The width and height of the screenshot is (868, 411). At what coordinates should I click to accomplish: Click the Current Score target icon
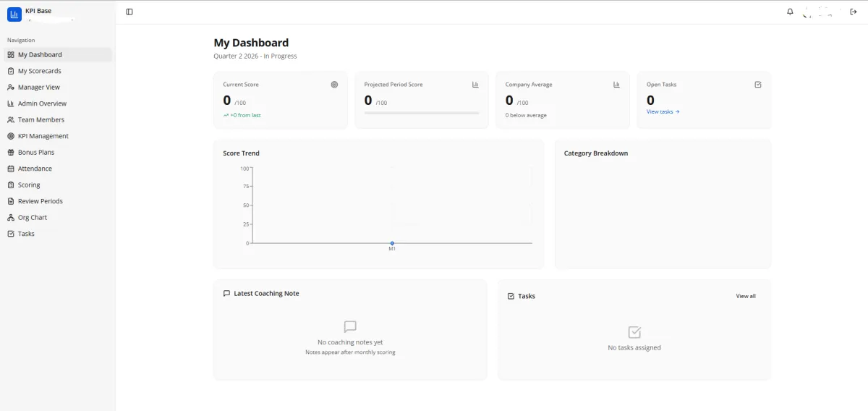[x=334, y=85]
